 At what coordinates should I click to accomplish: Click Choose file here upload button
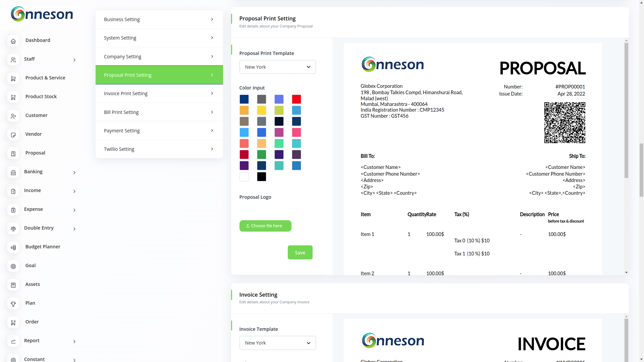265,226
